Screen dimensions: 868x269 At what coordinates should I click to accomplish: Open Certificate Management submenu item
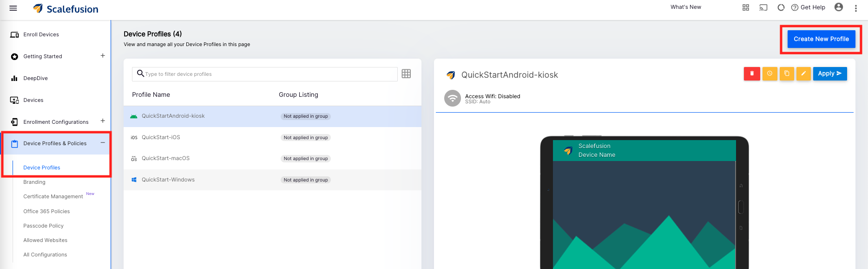tap(53, 196)
